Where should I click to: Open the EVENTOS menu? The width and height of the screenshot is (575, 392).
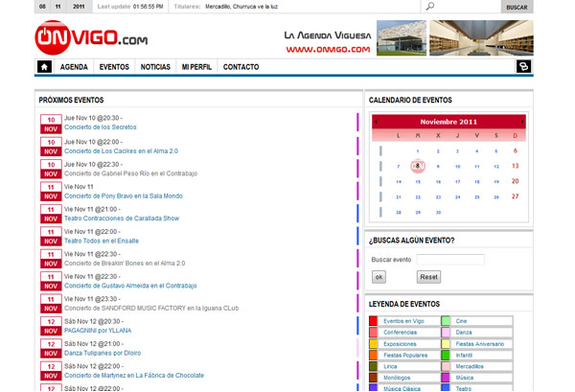(114, 67)
